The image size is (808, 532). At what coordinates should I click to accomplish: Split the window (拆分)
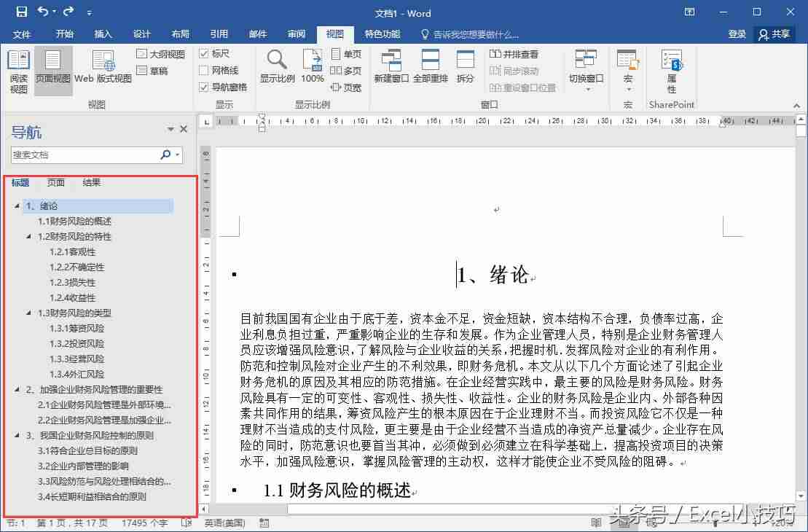tap(465, 66)
